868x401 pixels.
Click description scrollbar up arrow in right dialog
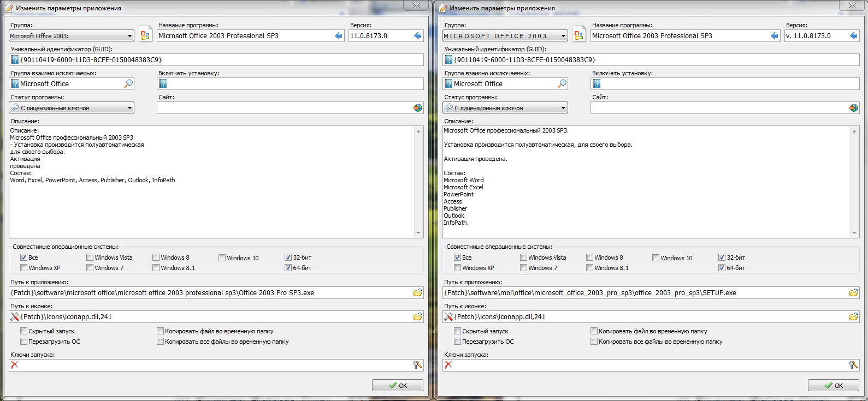(x=855, y=131)
